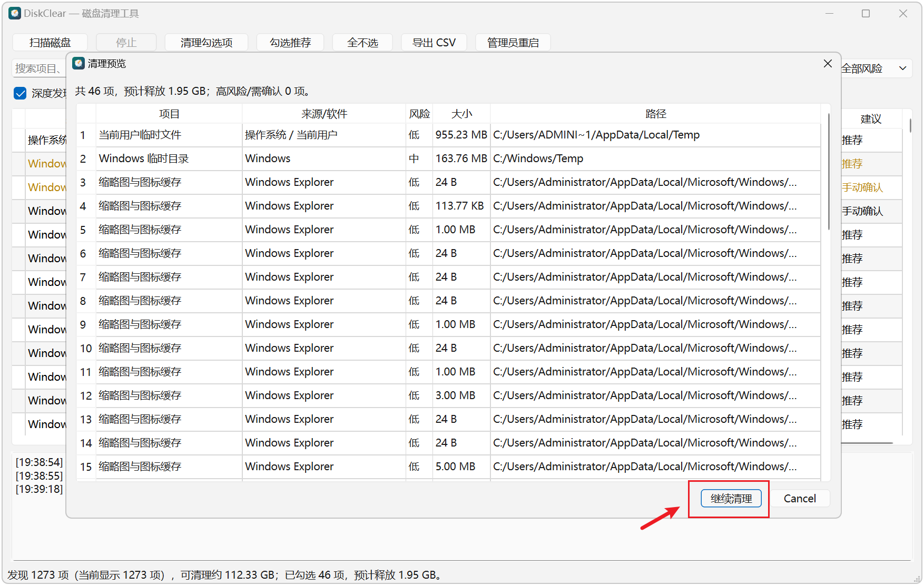Click the 建议 column header in main window
Viewport: 924px width, 585px height.
tap(871, 119)
